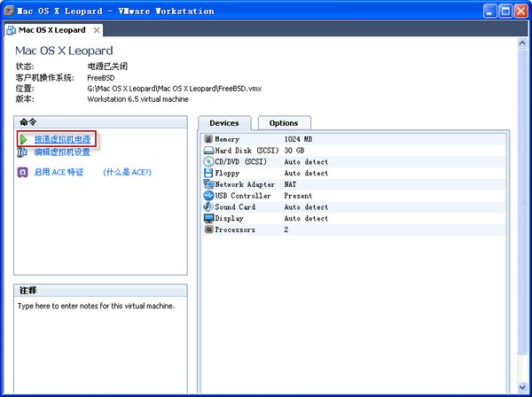The image size is (532, 397).
Task: Select CD/DVD Auto detect value
Action: point(306,161)
